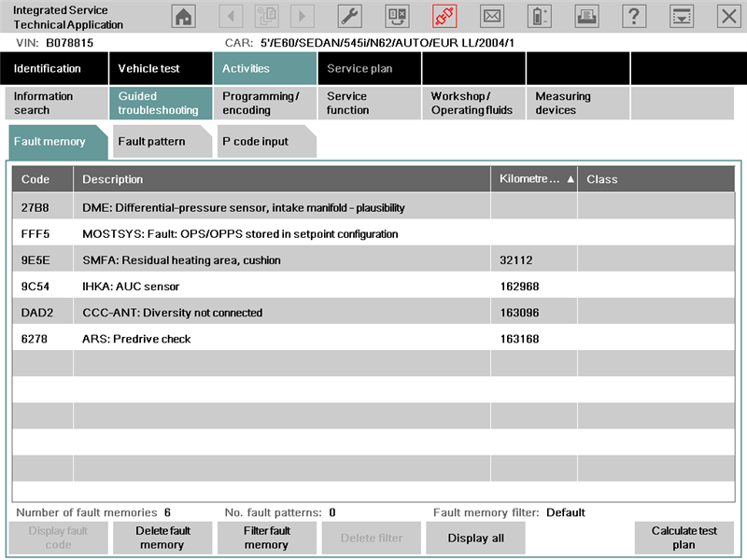Click the Calculate test plan button
Viewport: 747px width, 560px height.
point(684,538)
